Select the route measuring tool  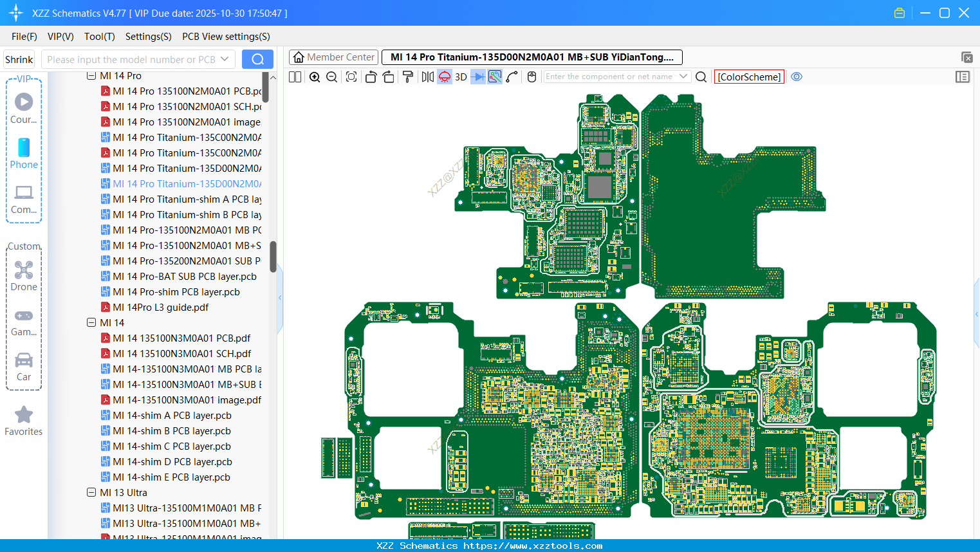point(512,77)
